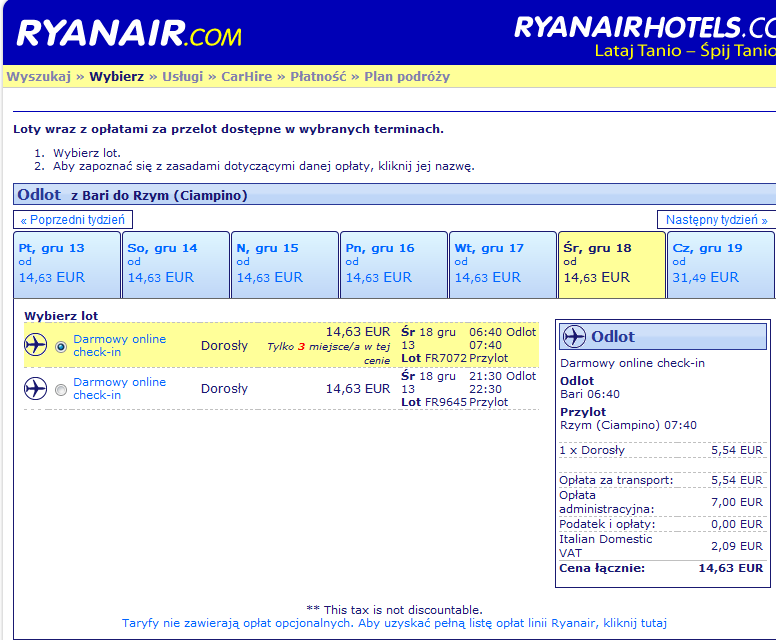This screenshot has width=776, height=640.
Task: Click the airplane icon in Odlot summary header
Action: [574, 337]
